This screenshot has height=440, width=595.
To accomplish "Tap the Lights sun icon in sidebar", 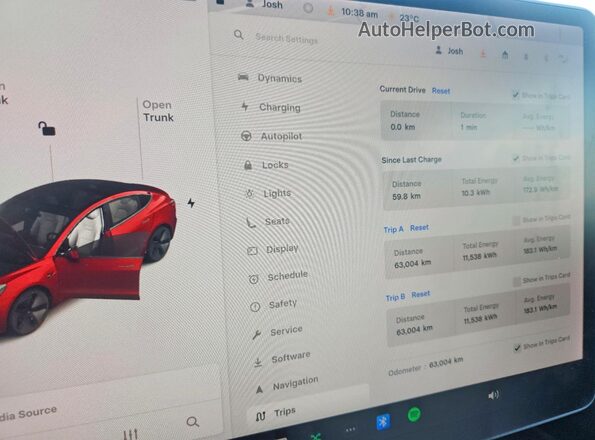I will coord(249,194).
